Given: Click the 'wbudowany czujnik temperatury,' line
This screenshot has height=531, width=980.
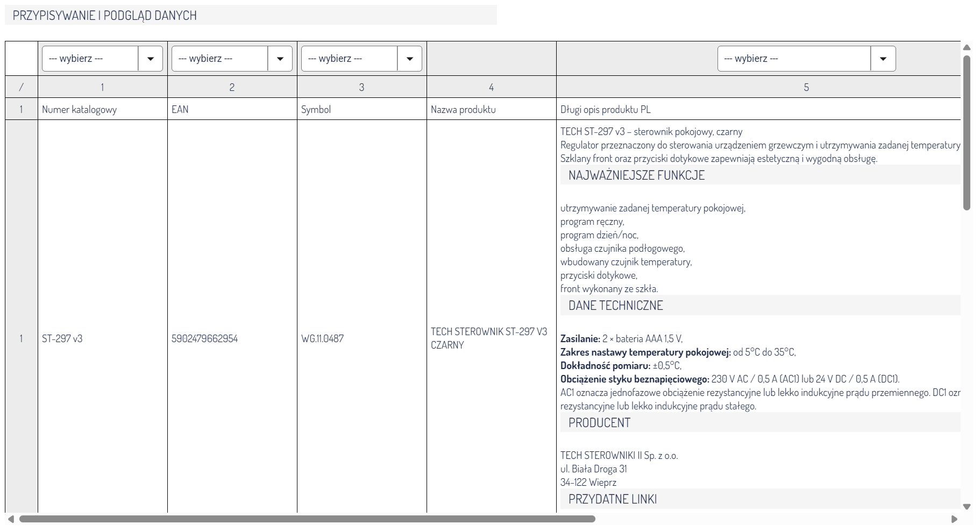Looking at the screenshot, I should pyautogui.click(x=626, y=262).
